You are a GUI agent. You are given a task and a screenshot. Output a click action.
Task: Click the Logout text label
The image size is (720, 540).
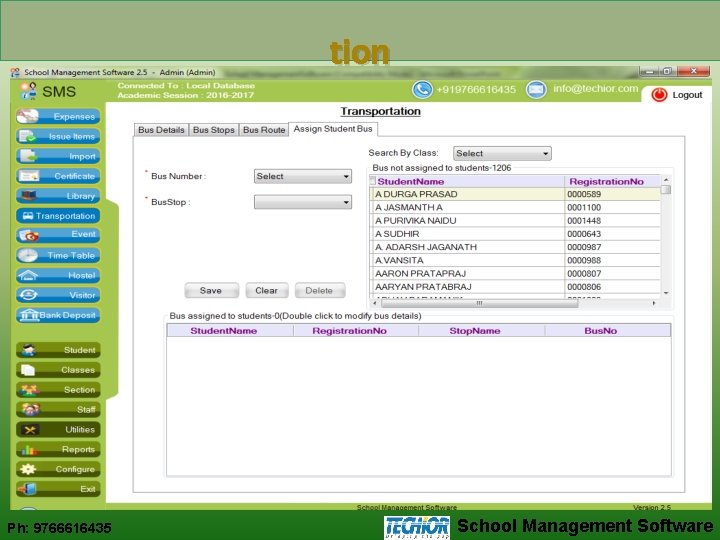coord(687,95)
